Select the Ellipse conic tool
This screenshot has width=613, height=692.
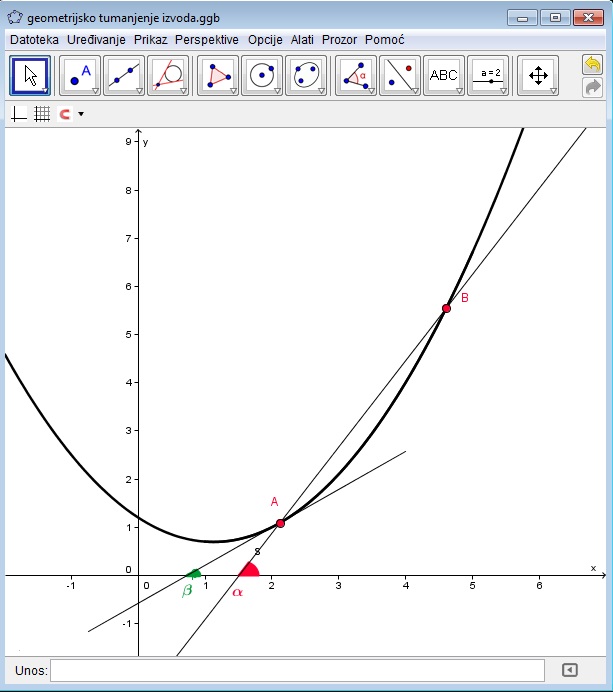point(305,75)
